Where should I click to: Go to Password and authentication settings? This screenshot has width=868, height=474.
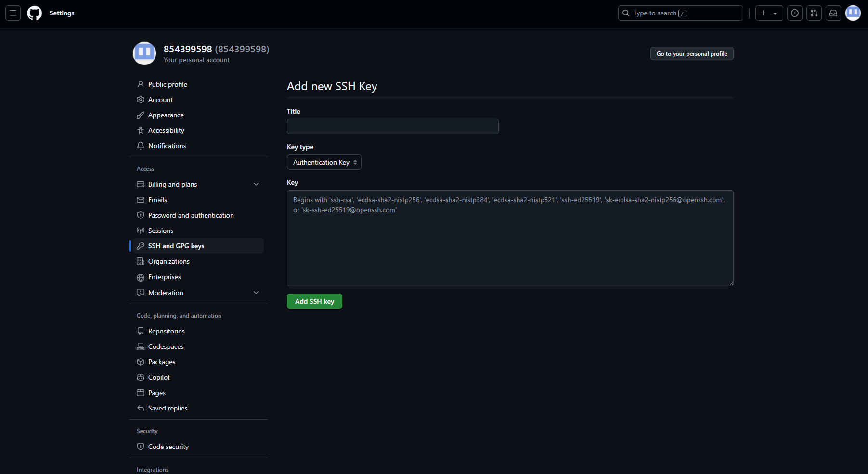click(191, 215)
